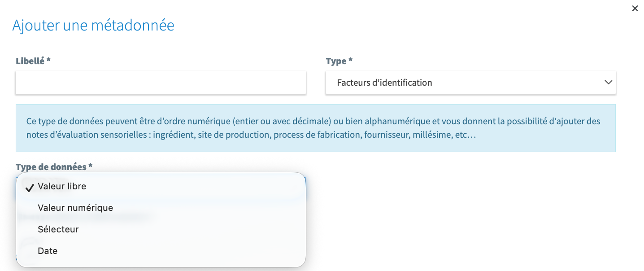Pick the Sélecteur data type option

[x=58, y=229]
